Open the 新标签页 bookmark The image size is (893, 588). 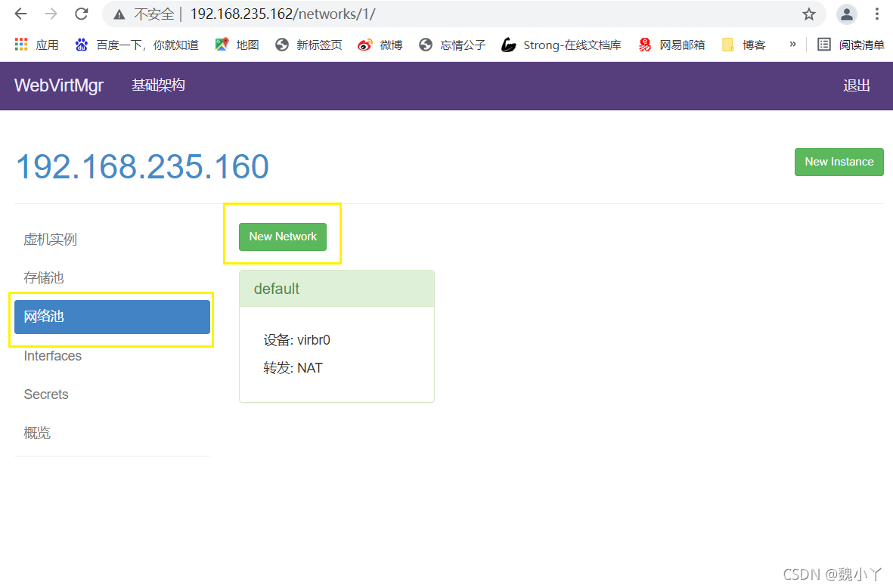click(x=309, y=45)
